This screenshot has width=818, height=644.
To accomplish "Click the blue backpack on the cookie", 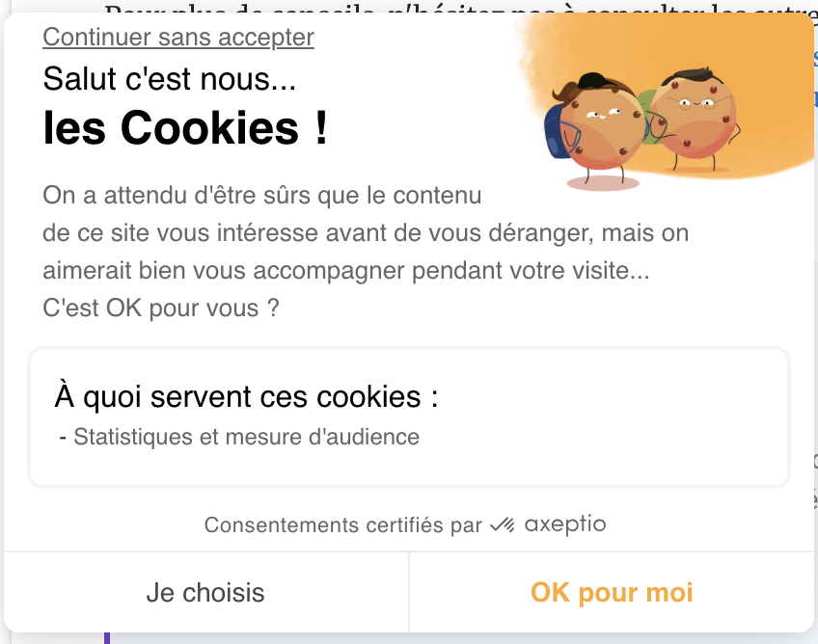I will [559, 131].
